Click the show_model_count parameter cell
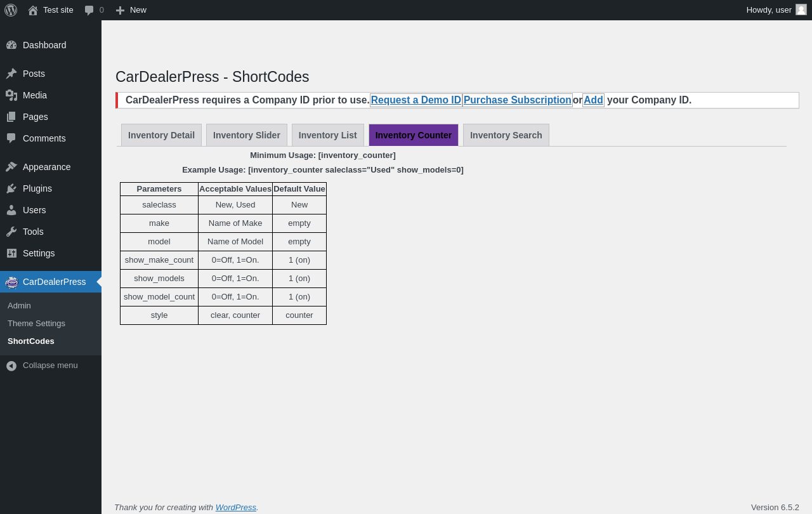 [159, 297]
